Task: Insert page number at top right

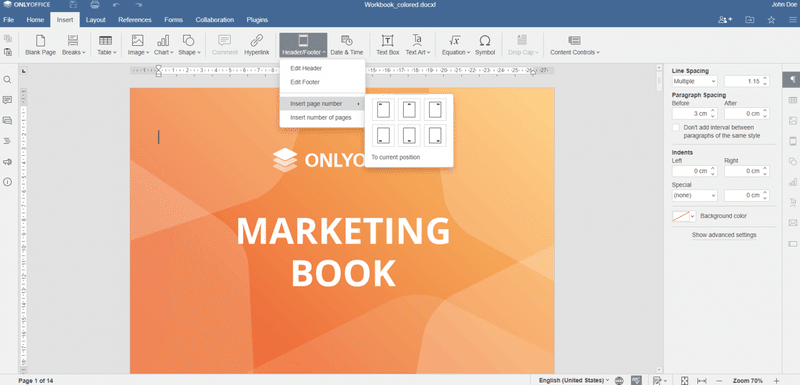Action: (x=435, y=110)
